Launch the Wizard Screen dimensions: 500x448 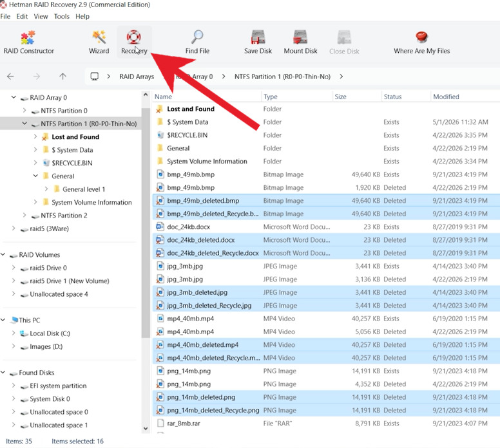(99, 42)
